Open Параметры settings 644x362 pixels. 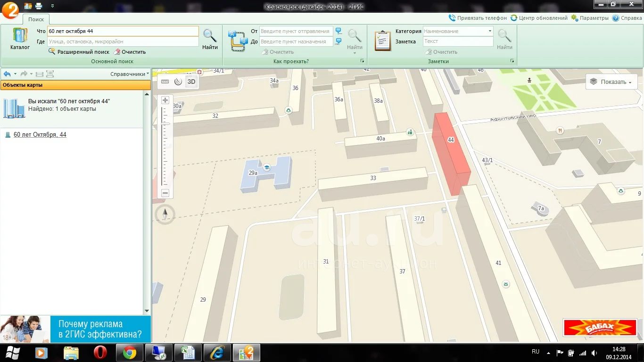click(590, 18)
